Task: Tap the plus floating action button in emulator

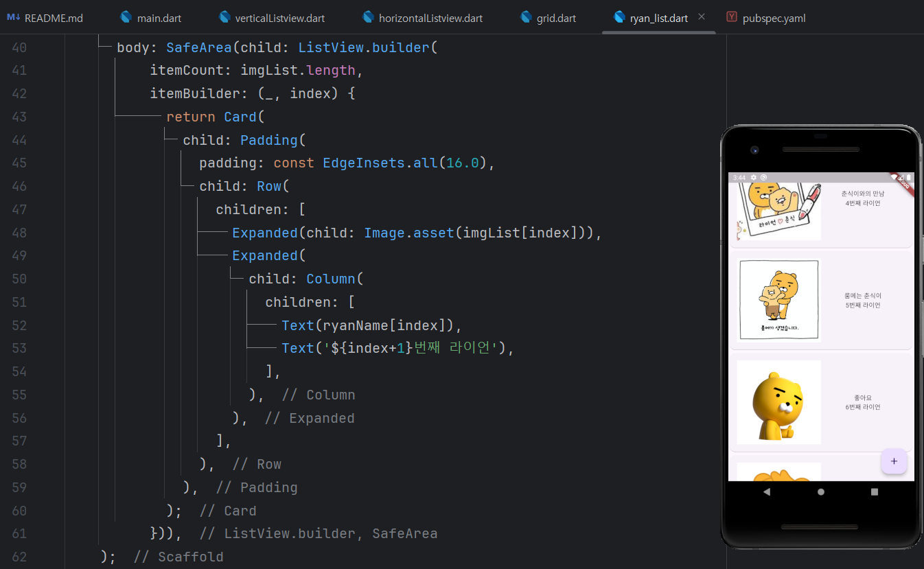Action: [894, 461]
